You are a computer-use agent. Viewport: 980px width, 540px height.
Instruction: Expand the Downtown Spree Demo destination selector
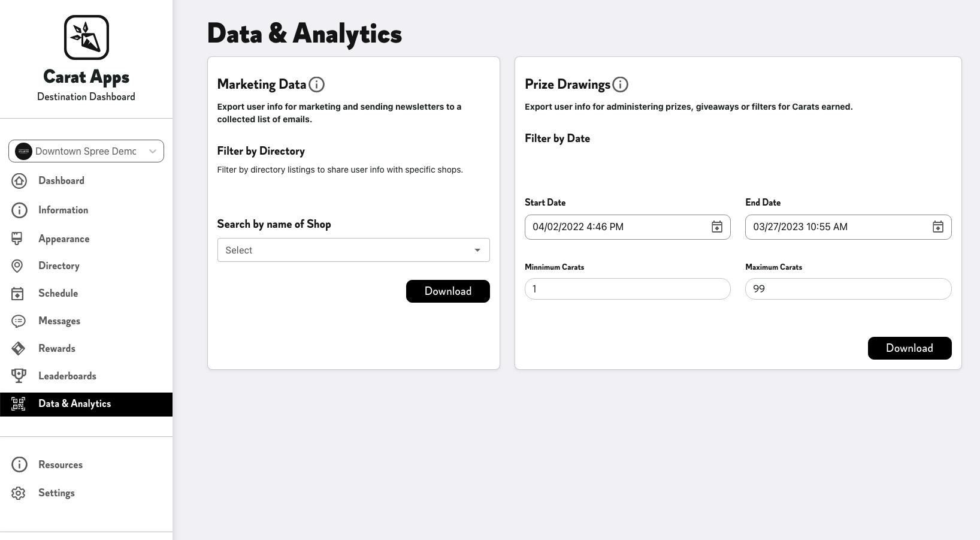86,151
